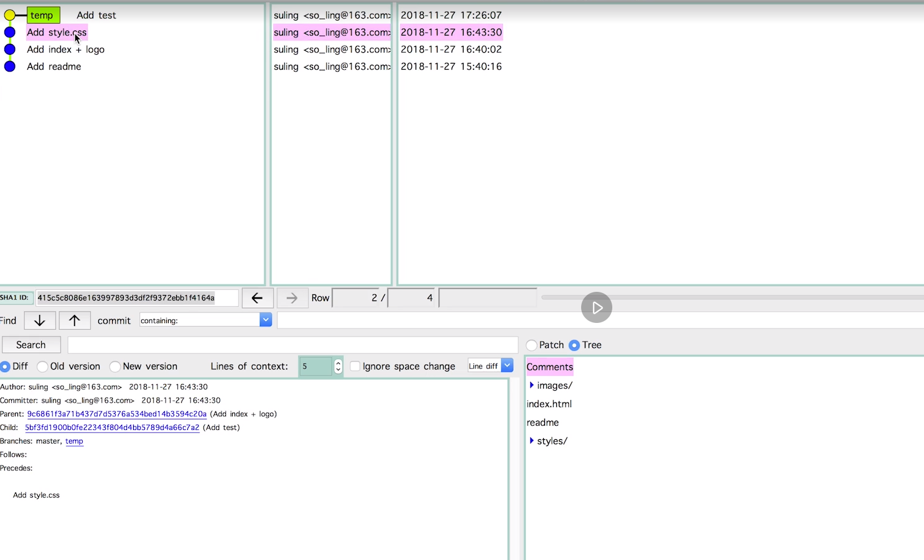Select the temp branch label
The height and width of the screenshot is (560, 924).
click(x=43, y=15)
